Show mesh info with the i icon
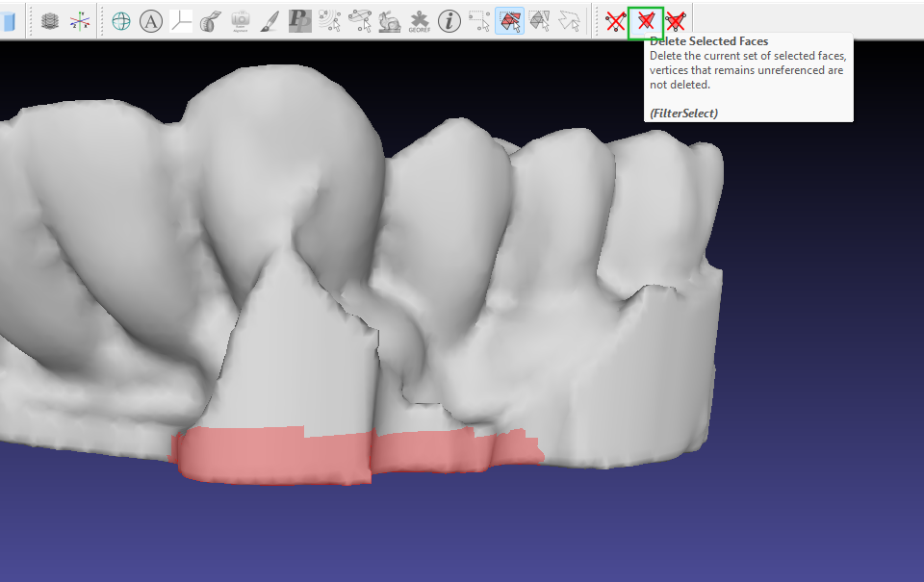 449,19
